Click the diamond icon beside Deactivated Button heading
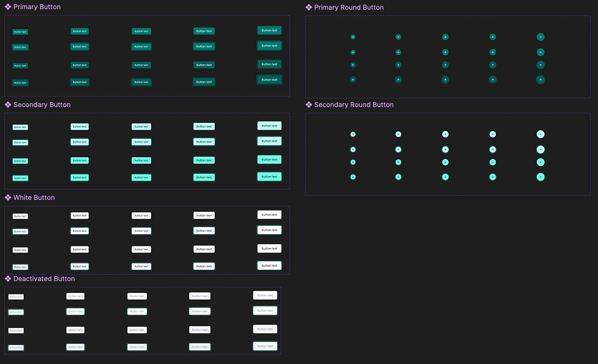 [8, 278]
